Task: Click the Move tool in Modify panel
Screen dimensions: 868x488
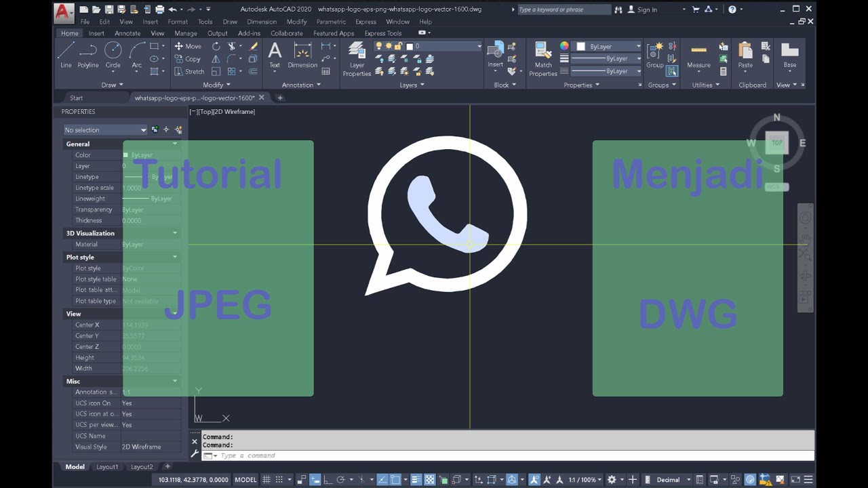Action: coord(188,46)
